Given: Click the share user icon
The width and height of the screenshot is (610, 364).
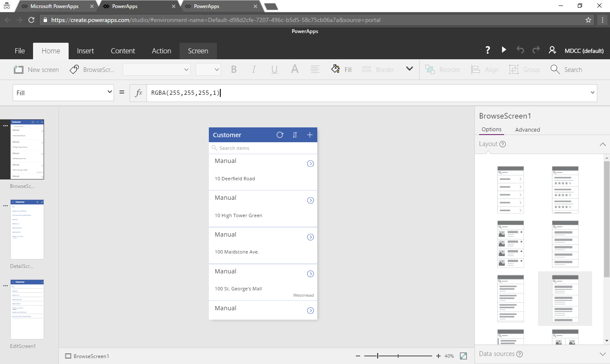Looking at the screenshot, I should (x=552, y=50).
